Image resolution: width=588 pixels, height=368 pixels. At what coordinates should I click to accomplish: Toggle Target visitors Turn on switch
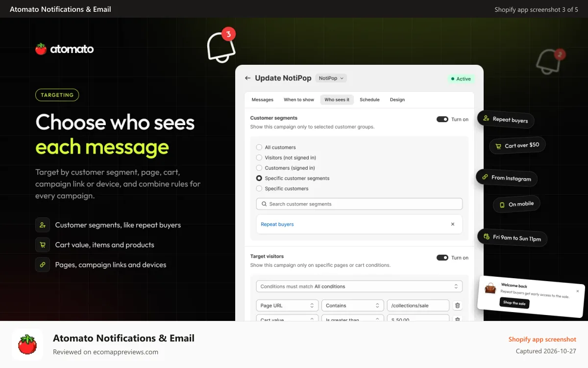[x=442, y=258]
